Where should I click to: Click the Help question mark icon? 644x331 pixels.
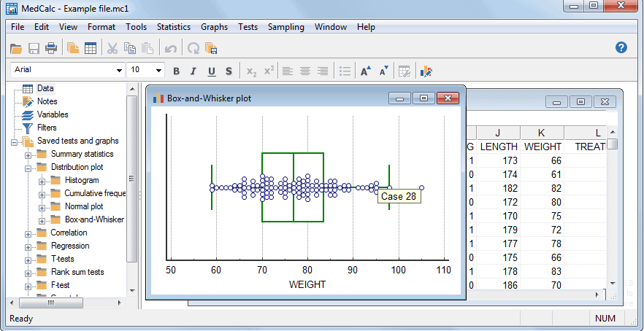(x=621, y=47)
